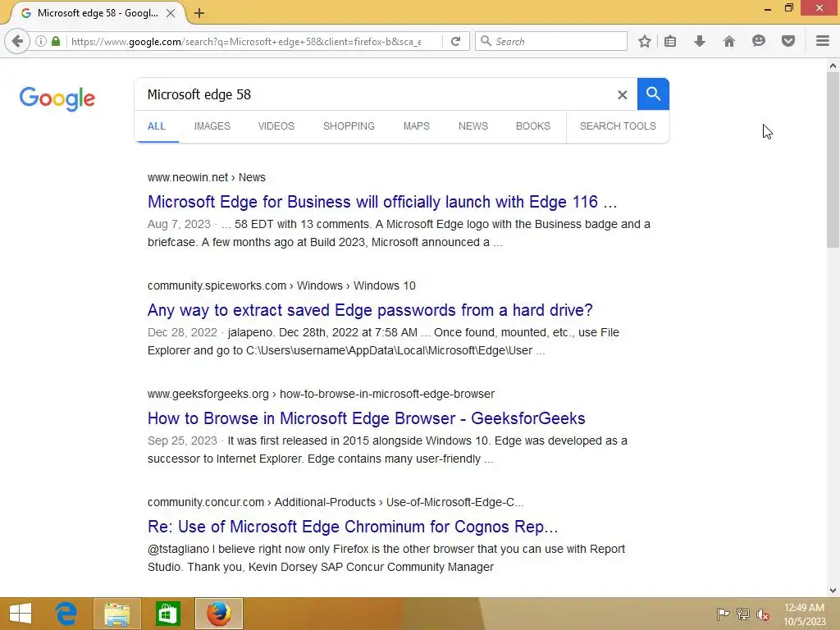Select the Microsoft edge 58 browser tab
840x630 pixels.
(97, 13)
